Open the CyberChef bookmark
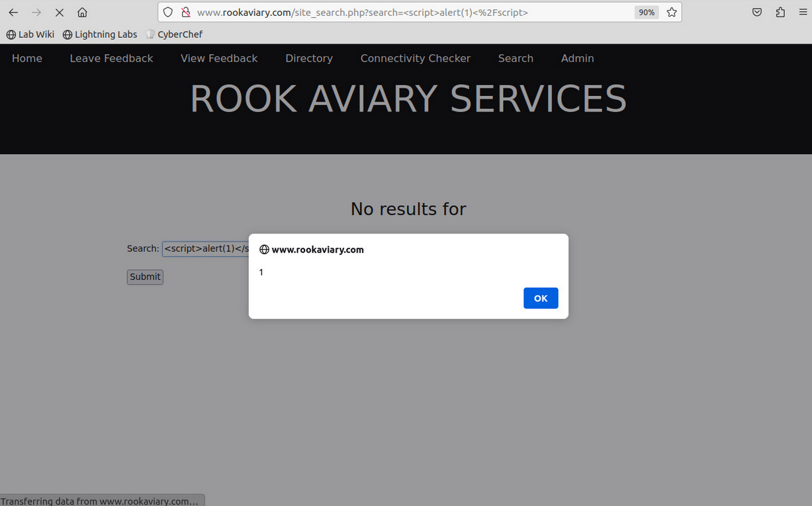The image size is (812, 506). click(174, 34)
